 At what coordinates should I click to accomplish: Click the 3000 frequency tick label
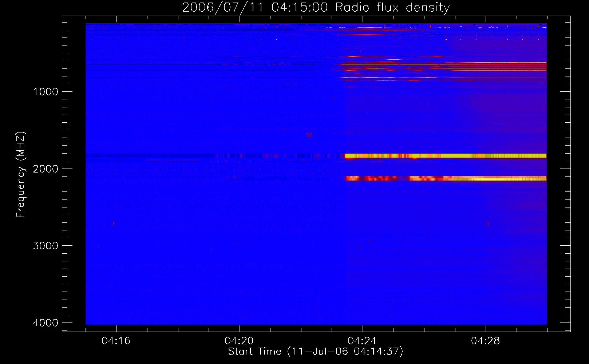(46, 246)
